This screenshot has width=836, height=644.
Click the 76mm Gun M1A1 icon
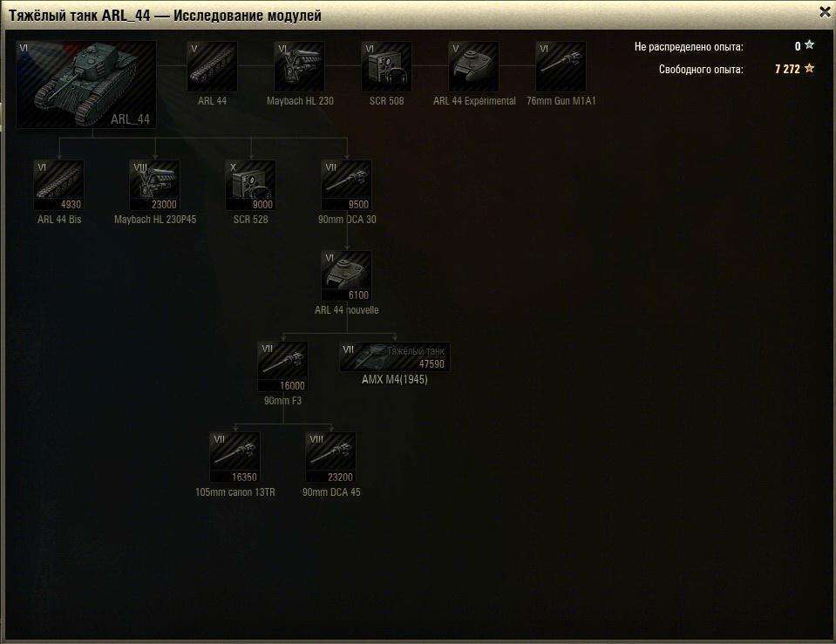coord(561,66)
